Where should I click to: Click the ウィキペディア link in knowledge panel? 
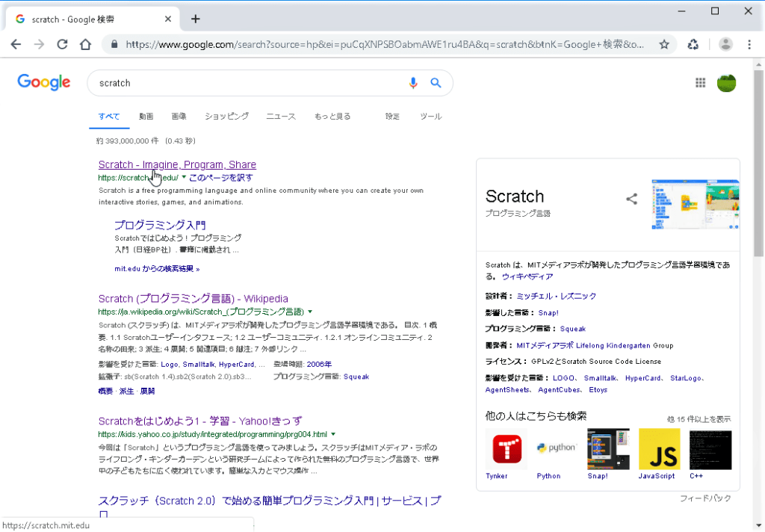pos(527,276)
